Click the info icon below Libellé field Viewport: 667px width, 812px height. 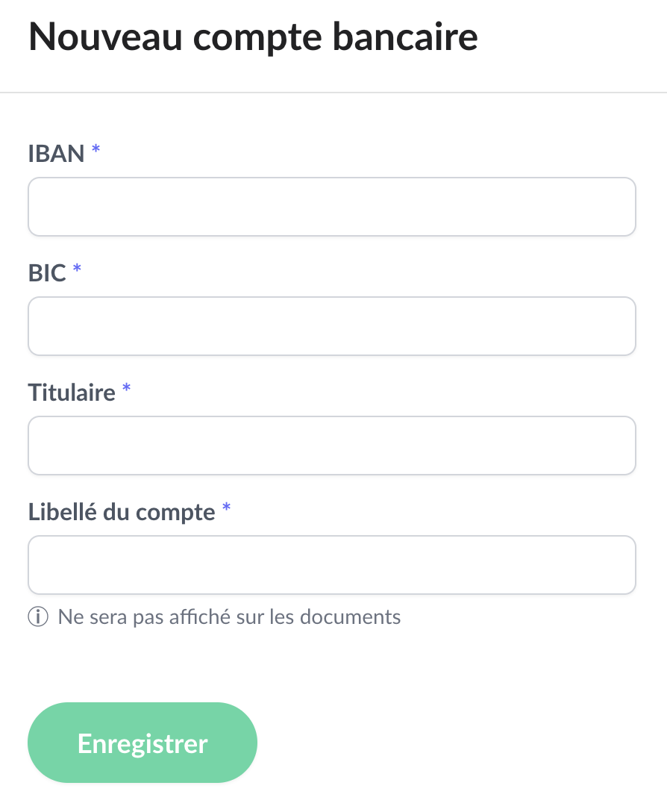[x=37, y=617]
